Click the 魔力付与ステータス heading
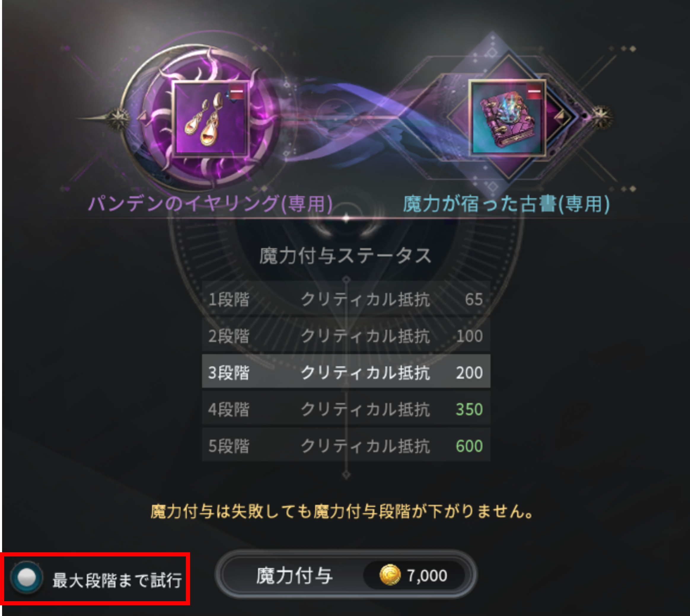Screen dimensions: 690x616 (345, 255)
